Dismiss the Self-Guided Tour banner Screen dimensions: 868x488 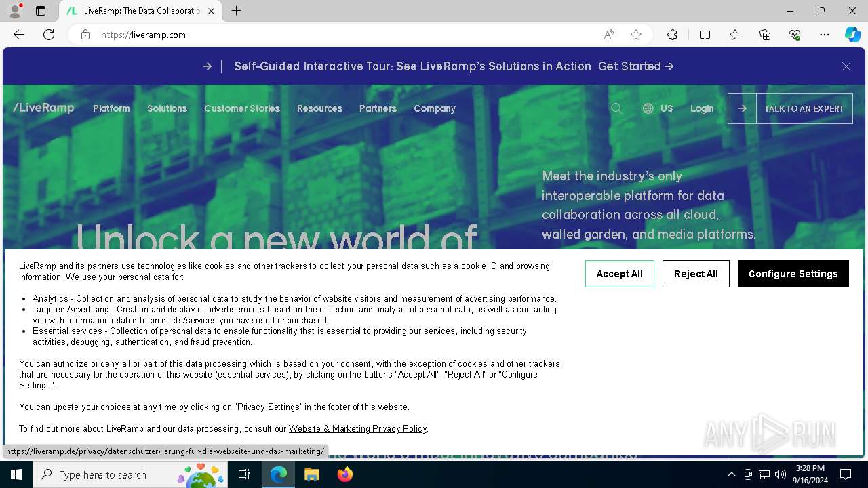846,66
